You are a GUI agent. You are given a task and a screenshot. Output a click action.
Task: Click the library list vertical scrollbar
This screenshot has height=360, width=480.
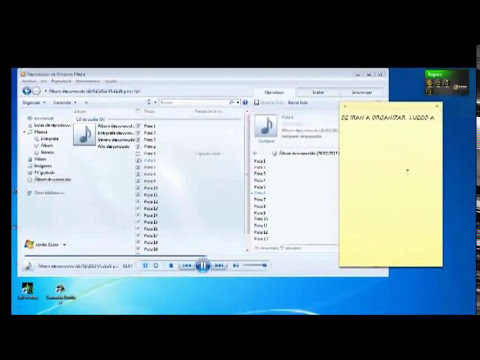pos(247,180)
